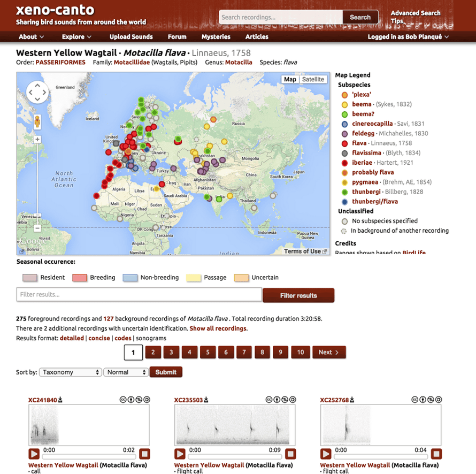Download recording XC235503 via the arrow icon
Viewport: 476px width, 474px height.
click(206, 400)
